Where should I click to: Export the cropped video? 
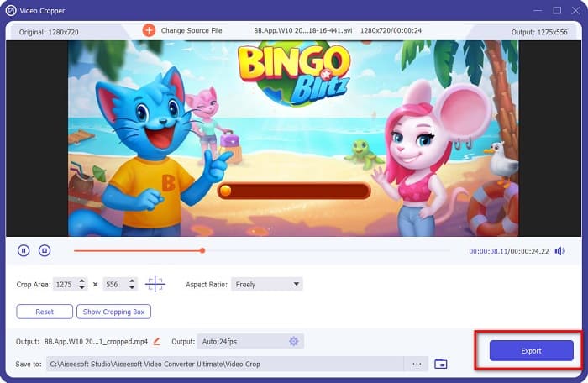(x=531, y=351)
